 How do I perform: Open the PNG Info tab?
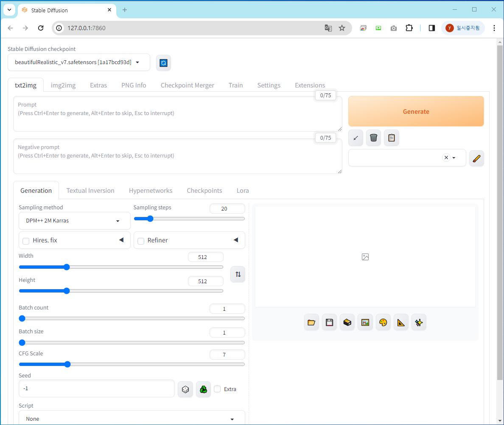(134, 85)
